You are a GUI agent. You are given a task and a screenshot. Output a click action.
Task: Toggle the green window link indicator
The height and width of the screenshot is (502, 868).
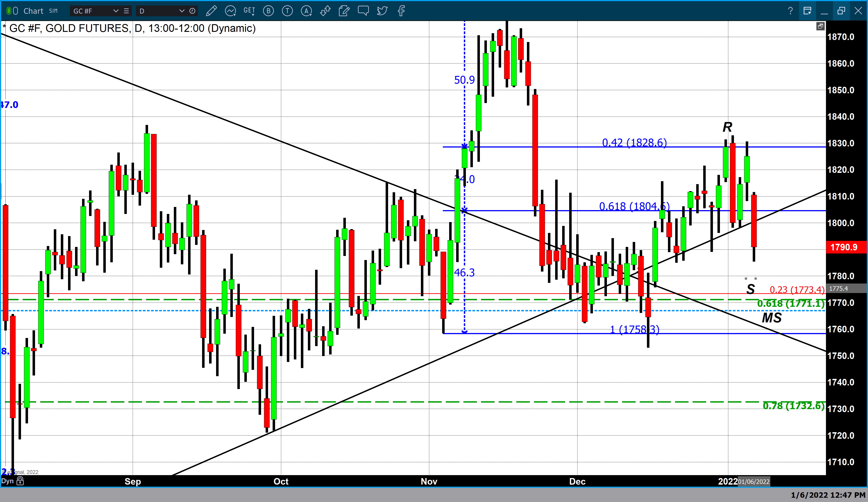[x=9, y=11]
